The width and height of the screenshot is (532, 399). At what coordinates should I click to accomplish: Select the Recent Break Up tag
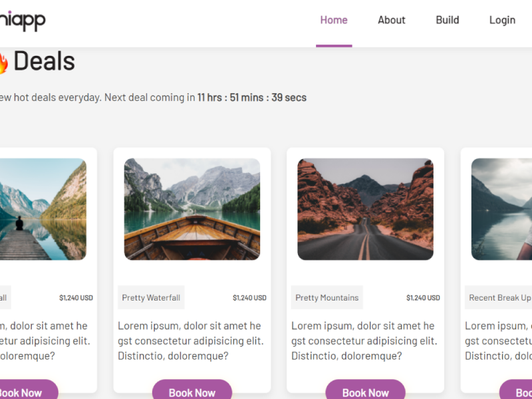[x=499, y=298]
